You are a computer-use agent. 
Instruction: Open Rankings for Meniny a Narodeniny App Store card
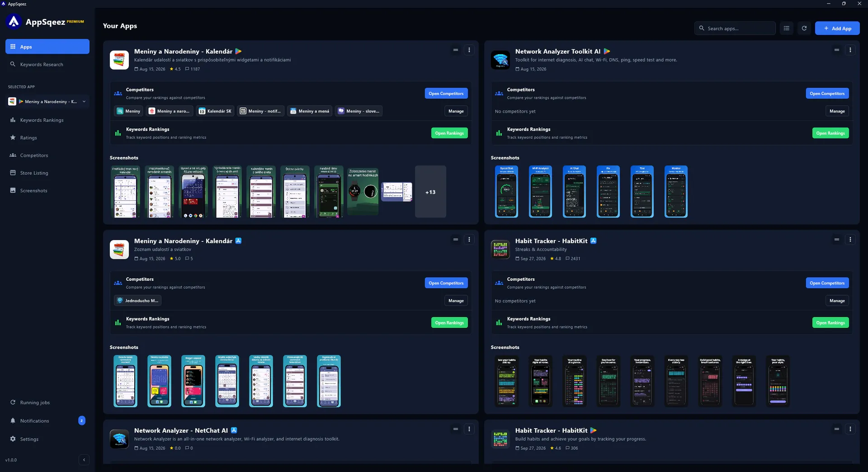[449, 323]
